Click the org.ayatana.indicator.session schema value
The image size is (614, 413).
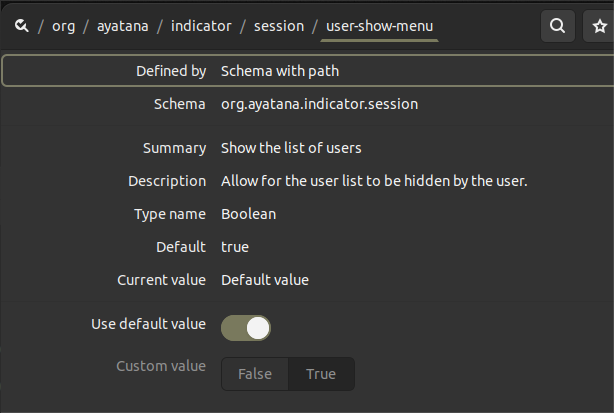(x=319, y=104)
